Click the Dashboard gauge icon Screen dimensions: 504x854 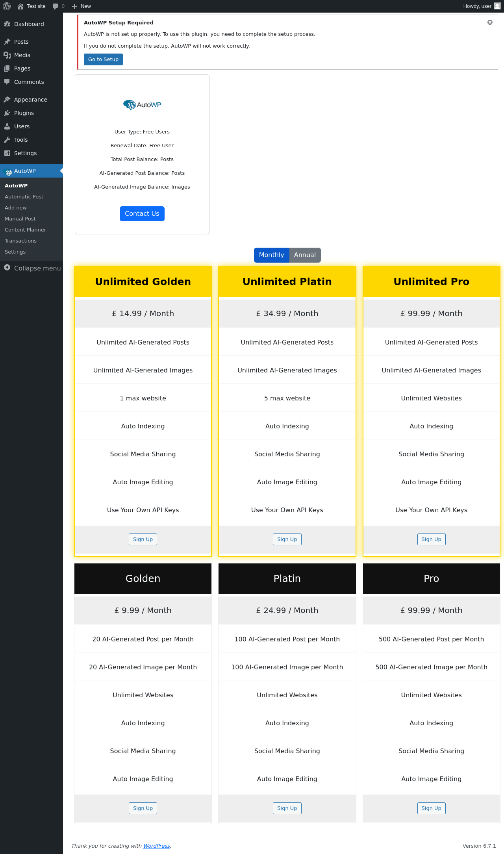[x=7, y=24]
